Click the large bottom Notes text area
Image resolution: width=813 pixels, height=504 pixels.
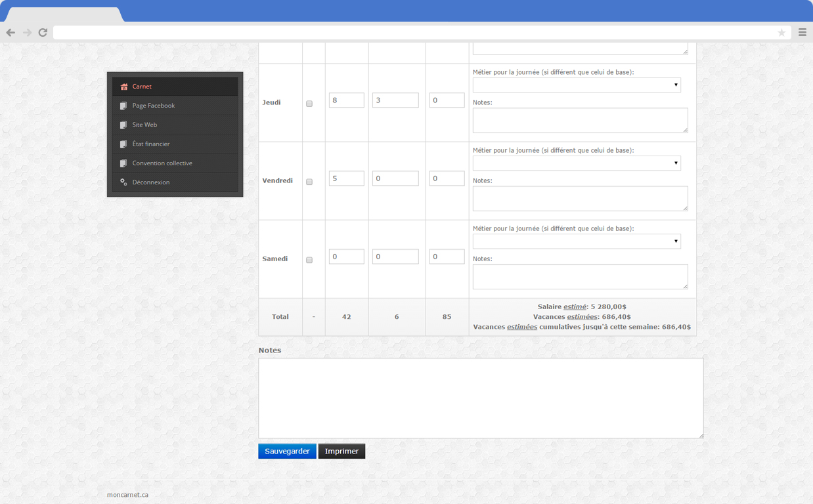point(481,398)
